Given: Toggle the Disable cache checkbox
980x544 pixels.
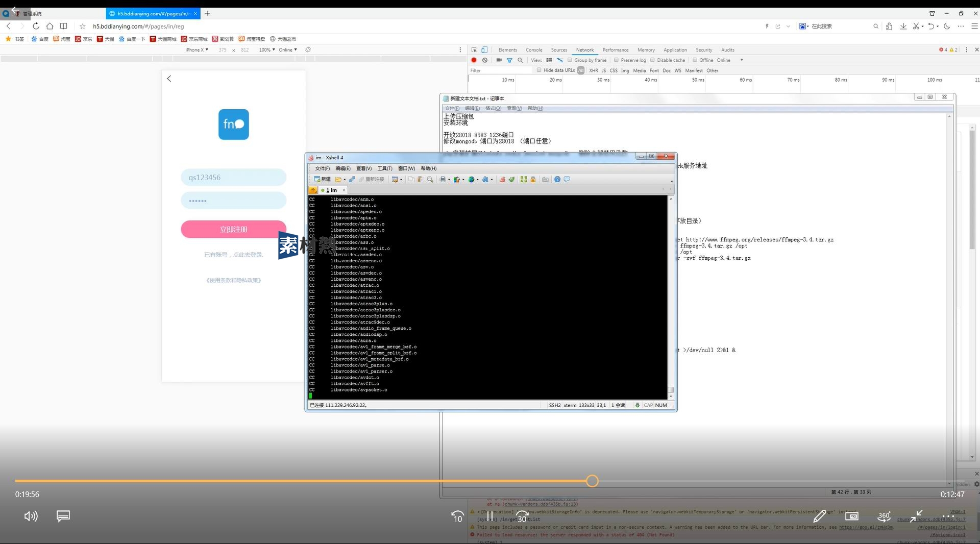Looking at the screenshot, I should click(x=652, y=60).
